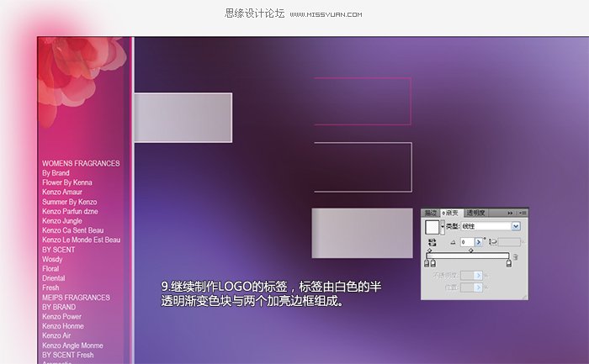Select the translucent white tab block beside the sidebar
The width and height of the screenshot is (589, 364).
pyautogui.click(x=183, y=118)
